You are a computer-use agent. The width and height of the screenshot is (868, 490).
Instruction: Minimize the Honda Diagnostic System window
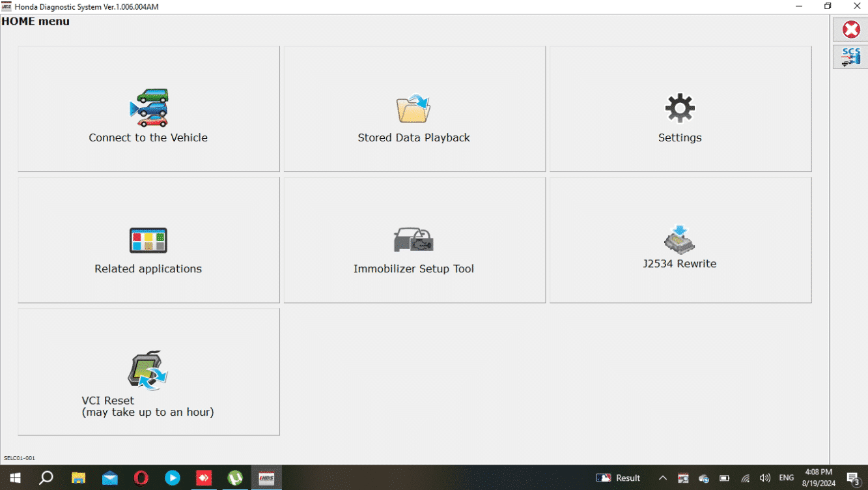click(x=799, y=7)
